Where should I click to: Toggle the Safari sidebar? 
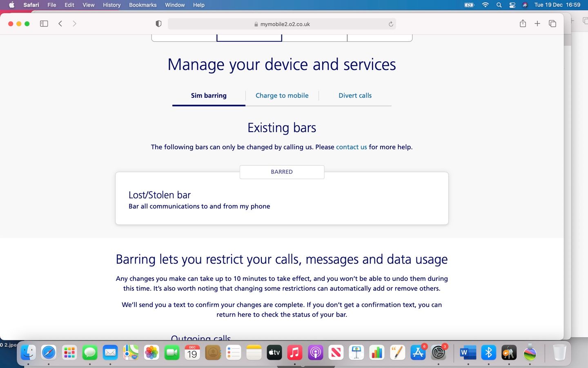click(x=43, y=24)
